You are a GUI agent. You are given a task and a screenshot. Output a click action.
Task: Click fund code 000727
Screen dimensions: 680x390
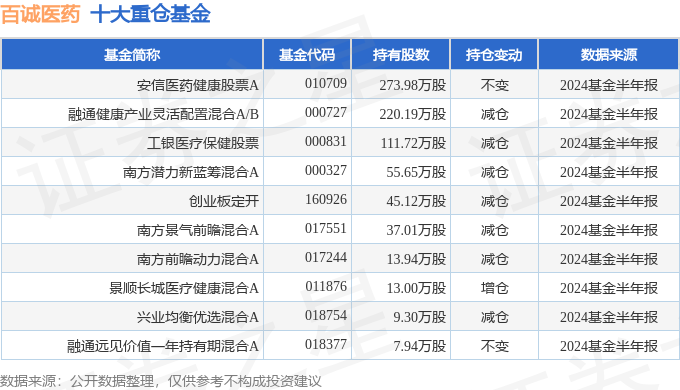pyautogui.click(x=326, y=112)
